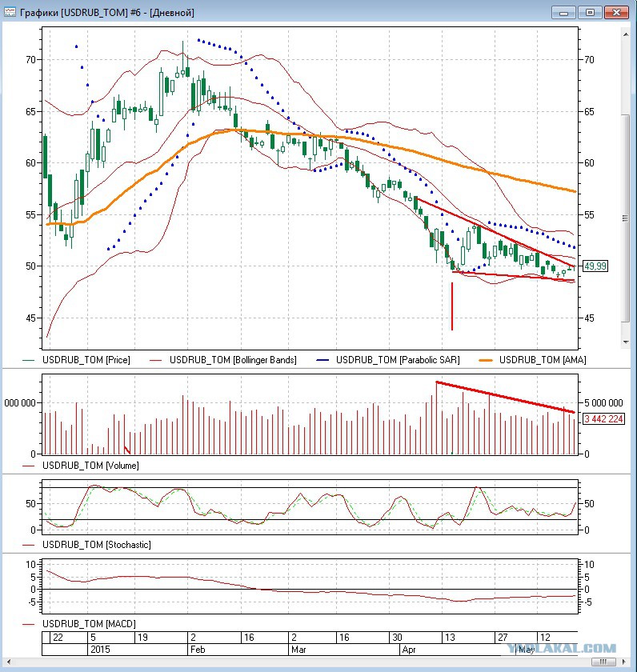Click the 2015 year label on time axis
This screenshot has height=672, width=637.
pos(100,650)
